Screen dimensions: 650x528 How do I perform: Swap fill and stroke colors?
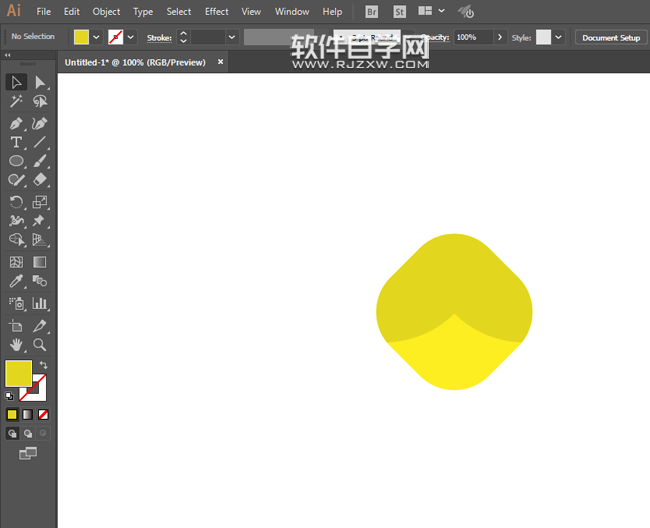coord(43,365)
